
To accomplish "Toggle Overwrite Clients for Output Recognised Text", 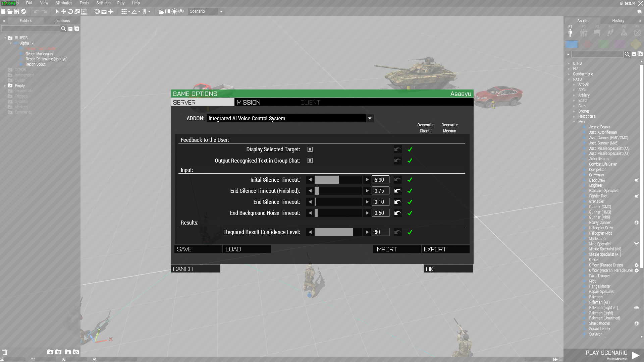I will (x=410, y=161).
